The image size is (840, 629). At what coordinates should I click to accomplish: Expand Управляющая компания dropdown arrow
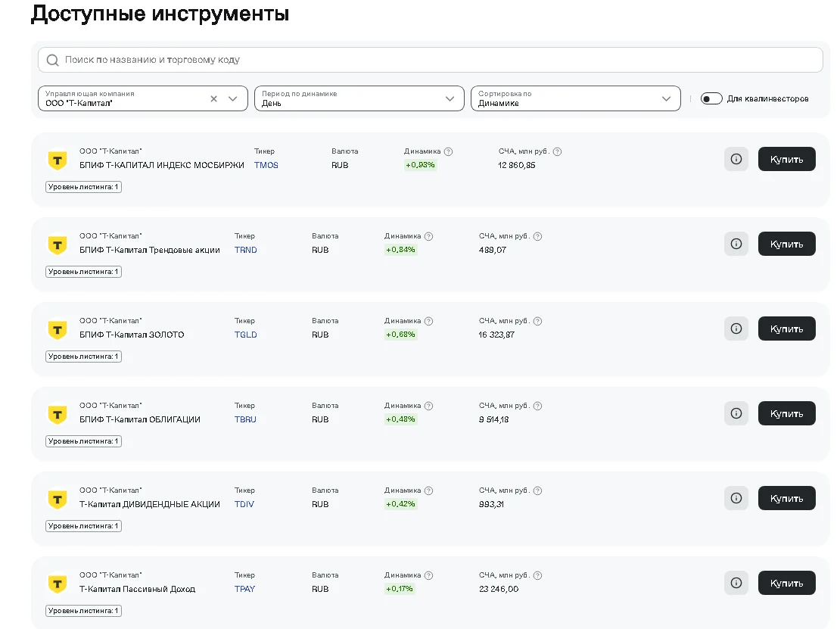click(233, 98)
